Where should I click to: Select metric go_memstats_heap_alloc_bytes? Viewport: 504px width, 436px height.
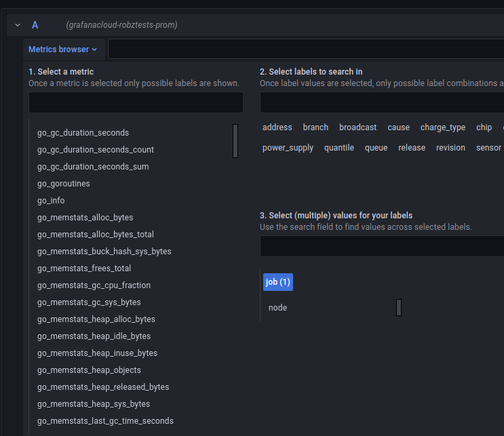tap(96, 319)
